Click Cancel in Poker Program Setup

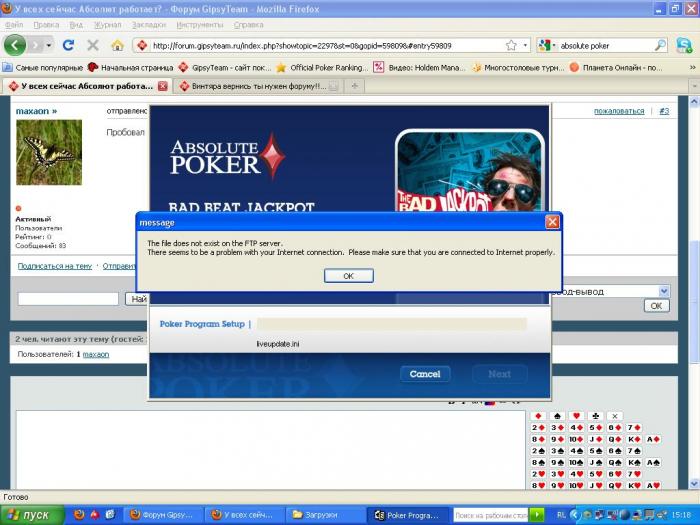tap(425, 374)
